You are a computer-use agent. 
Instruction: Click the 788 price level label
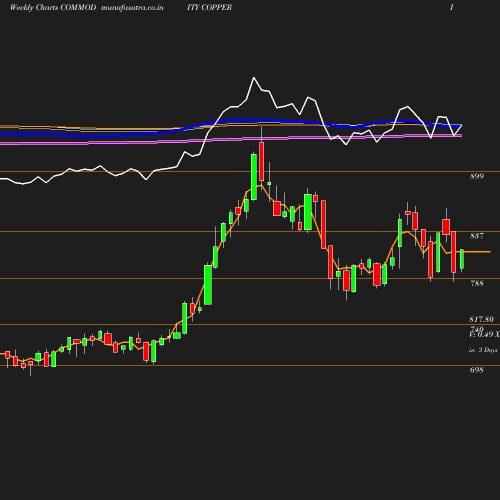[x=477, y=283]
